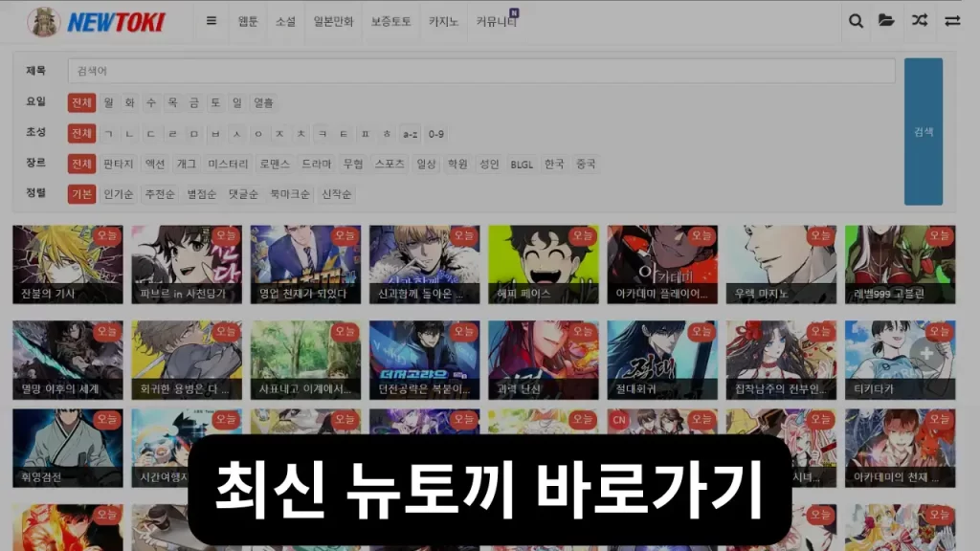Screen dimensions: 980x551
Task: Open the 소설 menu
Action: pyautogui.click(x=285, y=21)
